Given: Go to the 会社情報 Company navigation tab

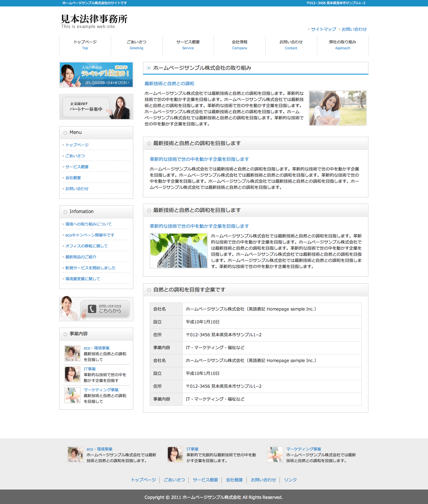Looking at the screenshot, I should pos(240,45).
